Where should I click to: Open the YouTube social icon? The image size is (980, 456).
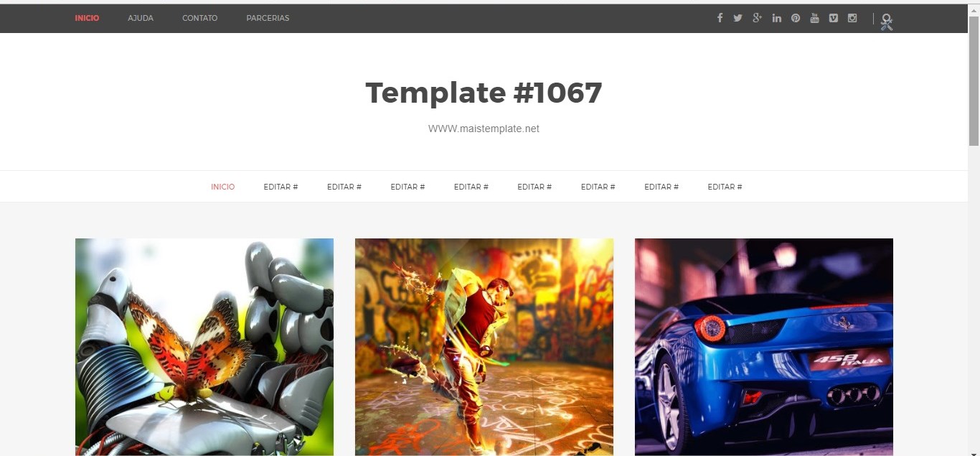click(x=814, y=18)
